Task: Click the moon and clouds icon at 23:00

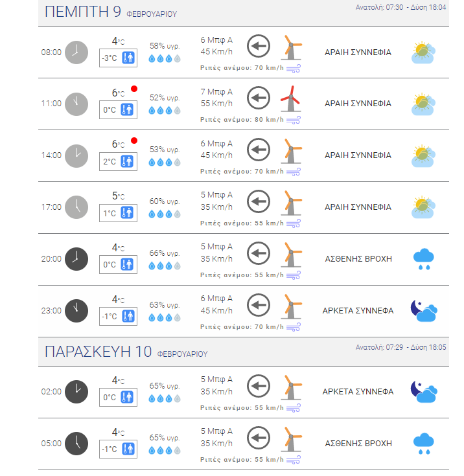Action: point(424,311)
